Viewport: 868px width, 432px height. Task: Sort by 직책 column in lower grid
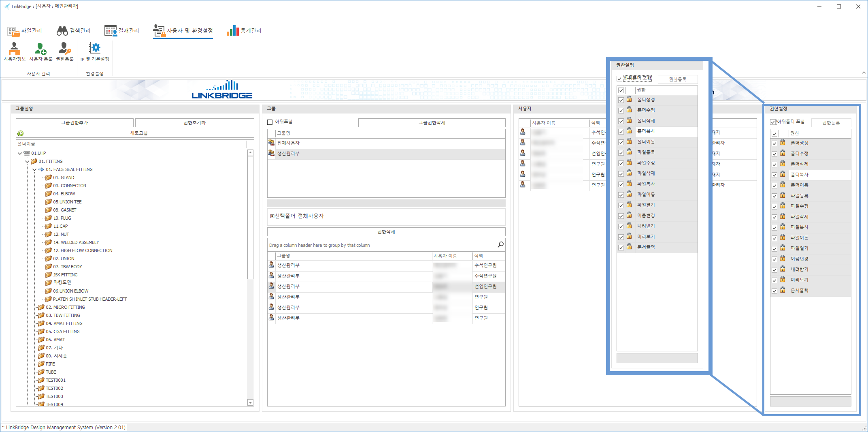point(489,256)
